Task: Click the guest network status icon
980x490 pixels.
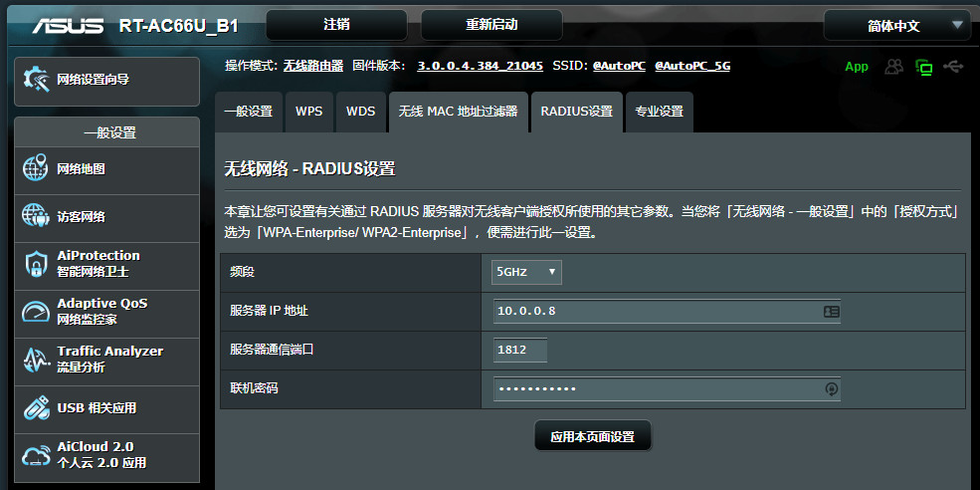Action: (894, 67)
